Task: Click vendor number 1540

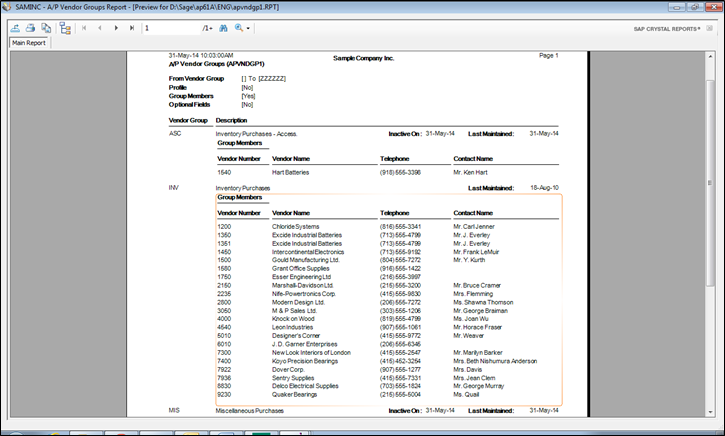Action: pos(224,172)
